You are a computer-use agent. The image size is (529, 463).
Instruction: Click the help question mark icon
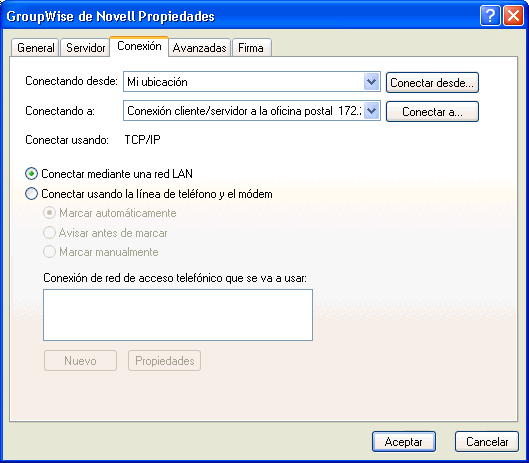(490, 16)
